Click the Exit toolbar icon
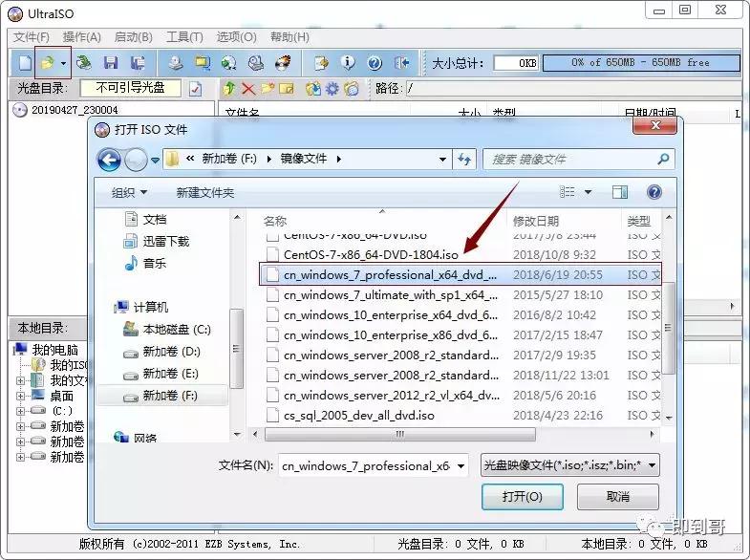The image size is (750, 560). click(402, 63)
